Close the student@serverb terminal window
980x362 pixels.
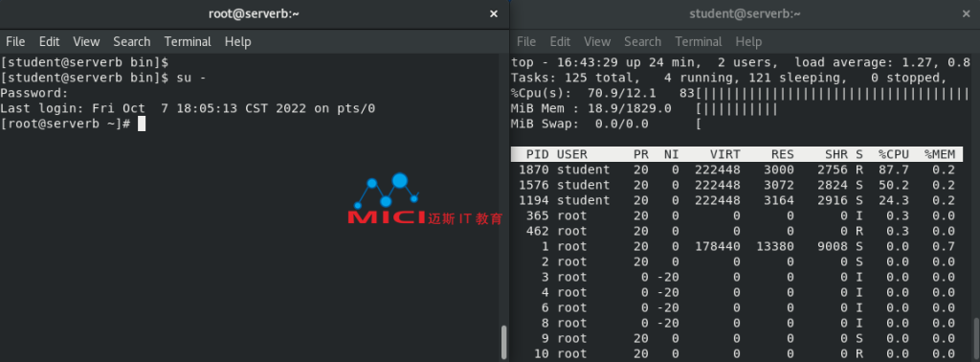pyautogui.click(x=967, y=13)
